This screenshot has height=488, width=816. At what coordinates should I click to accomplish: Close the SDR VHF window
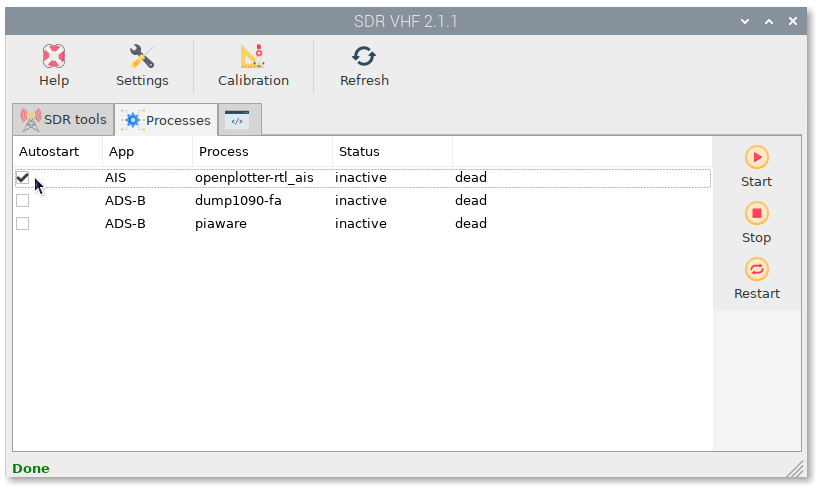coord(793,21)
